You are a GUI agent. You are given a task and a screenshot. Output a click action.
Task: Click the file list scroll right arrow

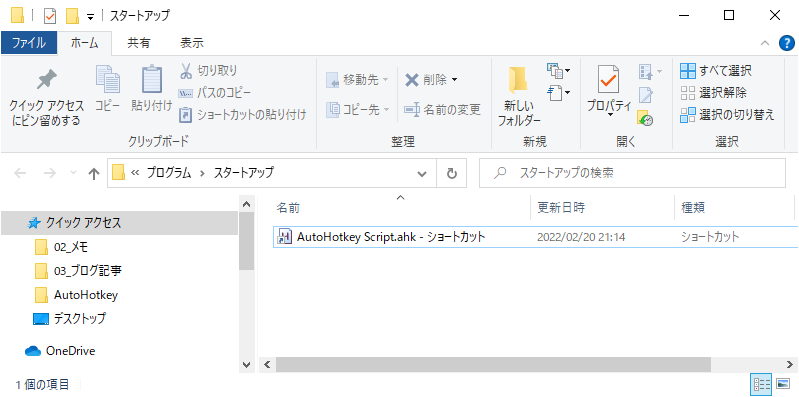click(790, 364)
